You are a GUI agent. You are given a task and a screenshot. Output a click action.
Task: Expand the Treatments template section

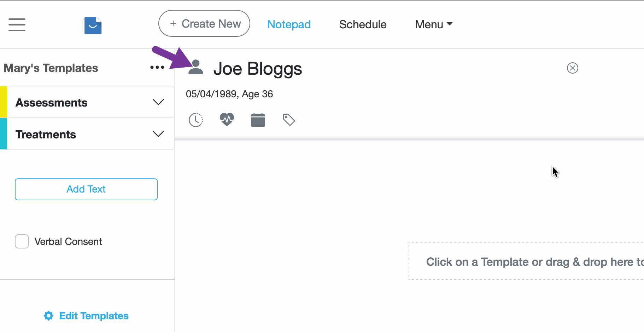158,134
